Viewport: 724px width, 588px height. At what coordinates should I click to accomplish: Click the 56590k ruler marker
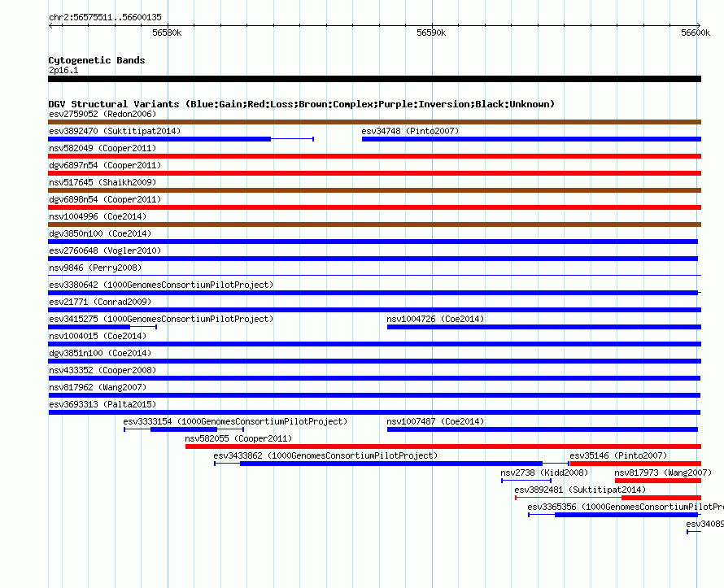[x=431, y=33]
